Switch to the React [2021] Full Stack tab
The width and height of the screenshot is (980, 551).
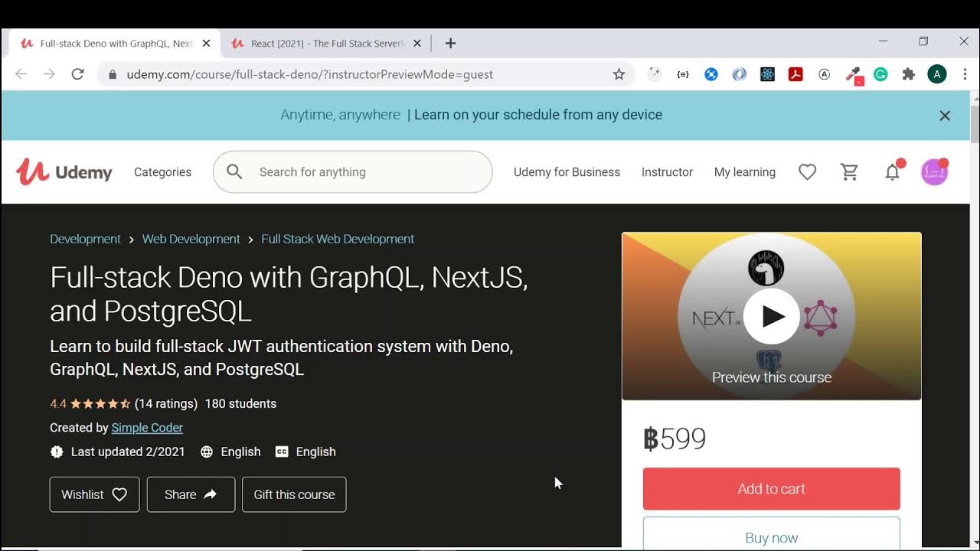326,44
